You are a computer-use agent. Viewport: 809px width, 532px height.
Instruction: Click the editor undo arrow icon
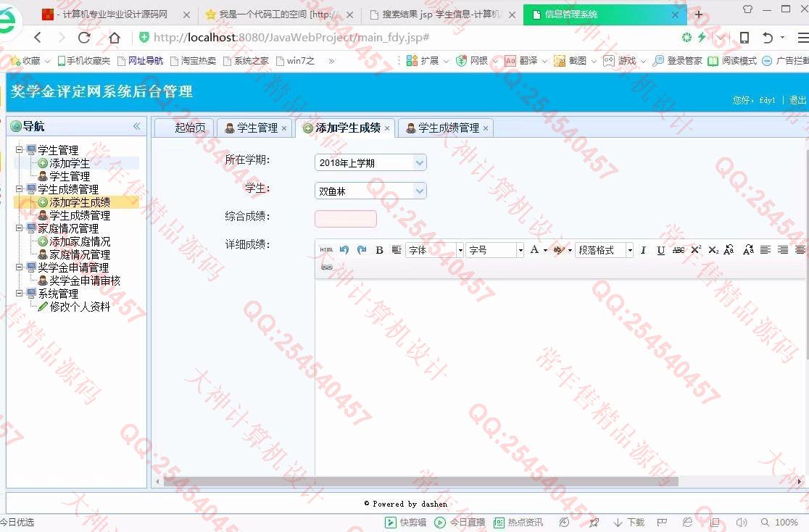[x=344, y=250]
